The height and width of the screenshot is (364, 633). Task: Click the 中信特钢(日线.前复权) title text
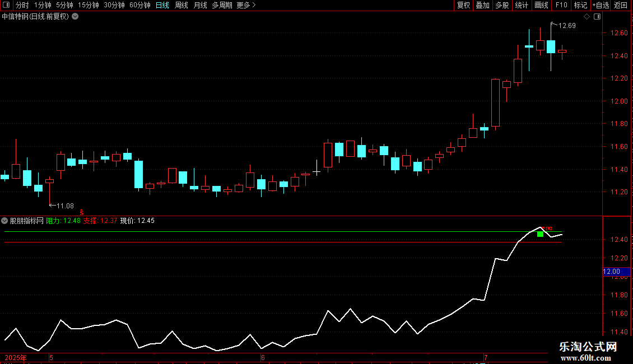coord(35,17)
